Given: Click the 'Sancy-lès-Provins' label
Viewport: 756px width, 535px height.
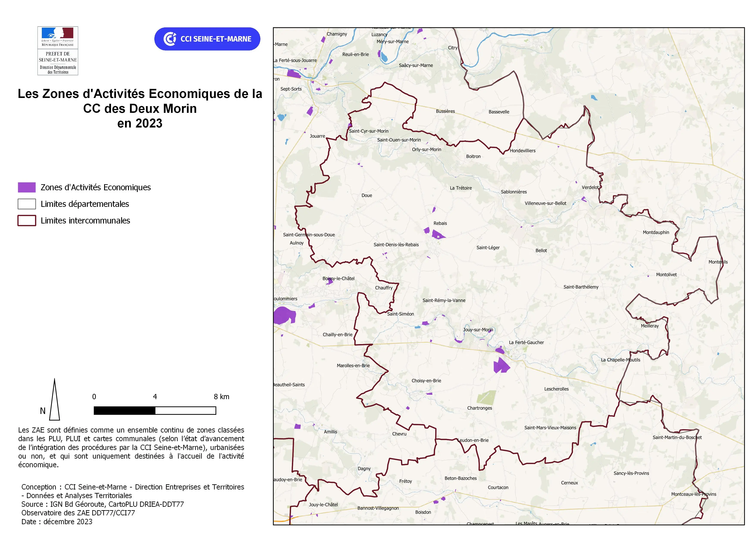Looking at the screenshot, I should coord(631,473).
